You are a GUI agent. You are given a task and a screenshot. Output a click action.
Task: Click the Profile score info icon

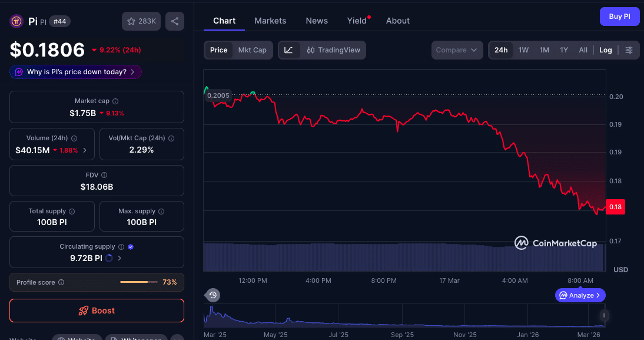tap(61, 282)
